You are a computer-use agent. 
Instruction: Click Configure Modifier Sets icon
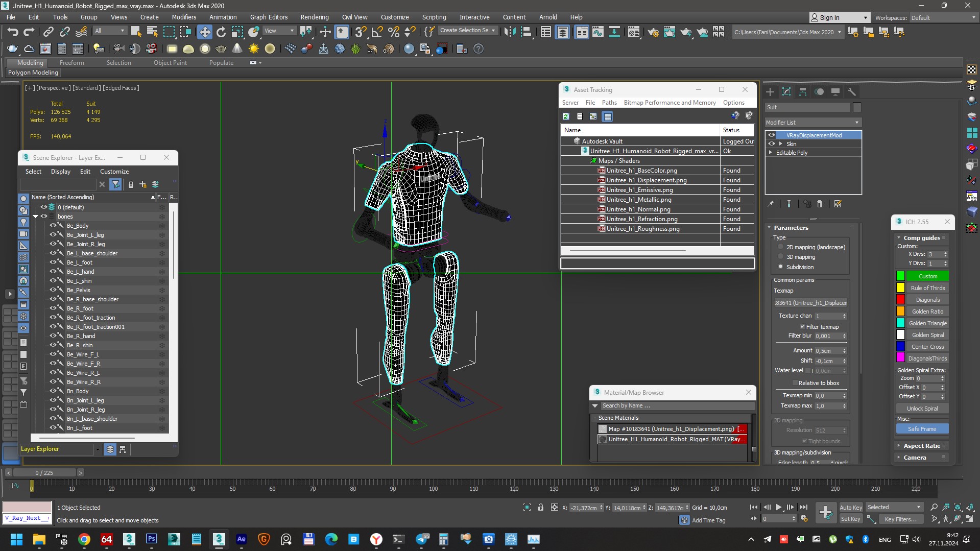(838, 204)
